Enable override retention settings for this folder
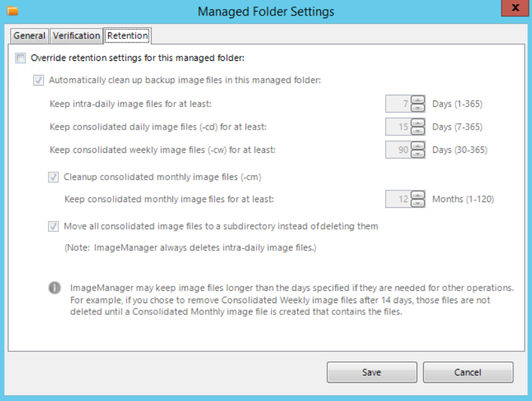 coord(20,58)
